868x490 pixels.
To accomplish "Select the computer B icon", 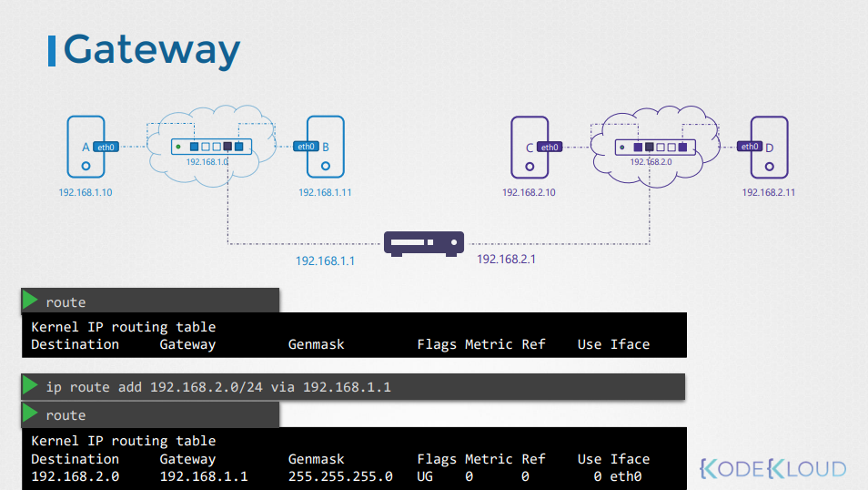I will pos(327,147).
